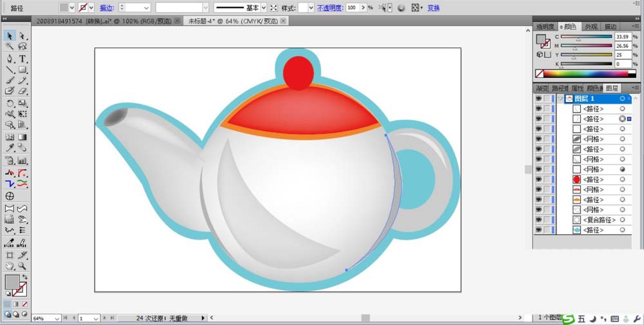Select the Pen tool
644x325 pixels.
point(10,59)
